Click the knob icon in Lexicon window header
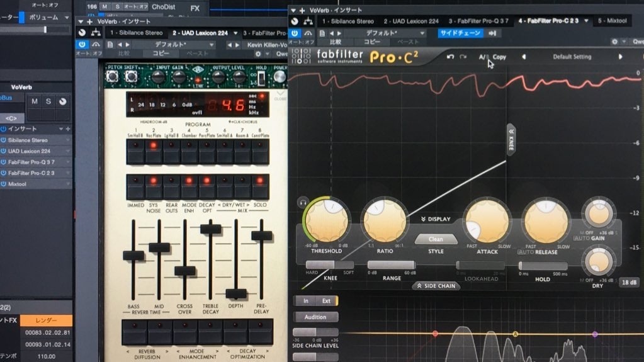The height and width of the screenshot is (362, 644). point(82,33)
